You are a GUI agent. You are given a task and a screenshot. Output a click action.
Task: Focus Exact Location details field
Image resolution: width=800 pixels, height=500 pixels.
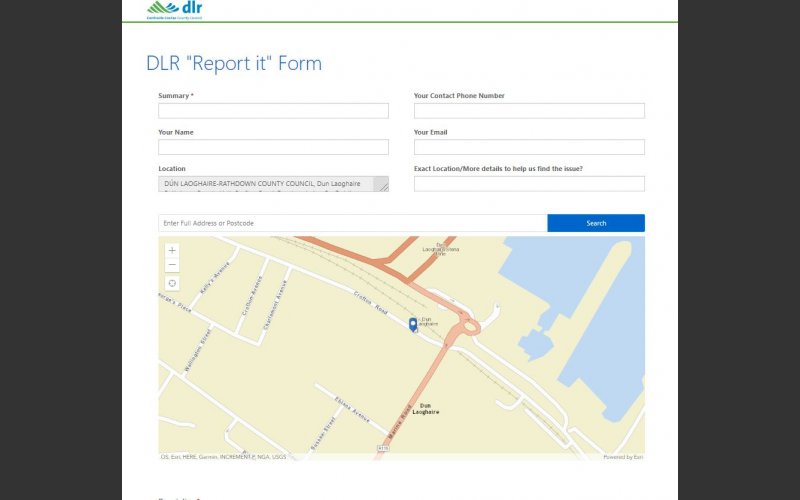[x=529, y=184]
